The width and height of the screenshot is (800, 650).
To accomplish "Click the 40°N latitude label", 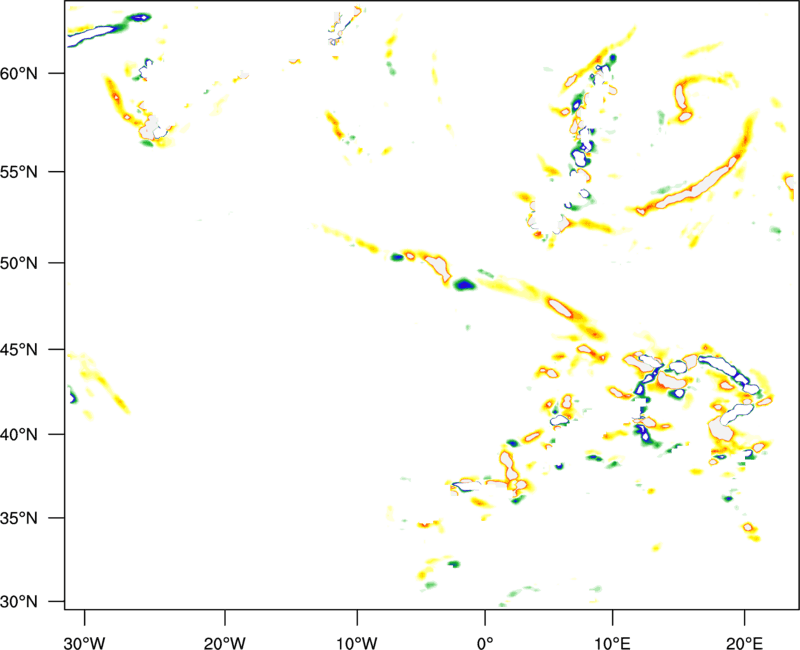I will pyautogui.click(x=19, y=435).
